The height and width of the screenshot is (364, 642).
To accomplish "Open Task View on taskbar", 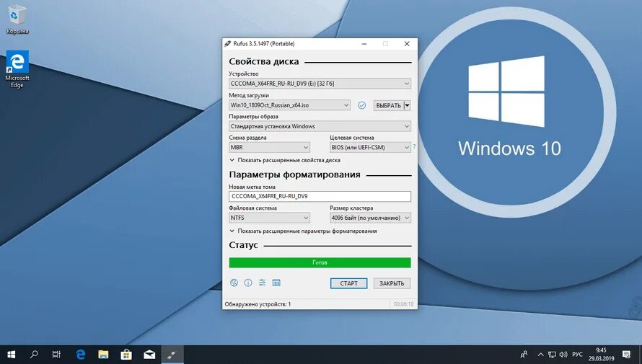I will (56, 354).
